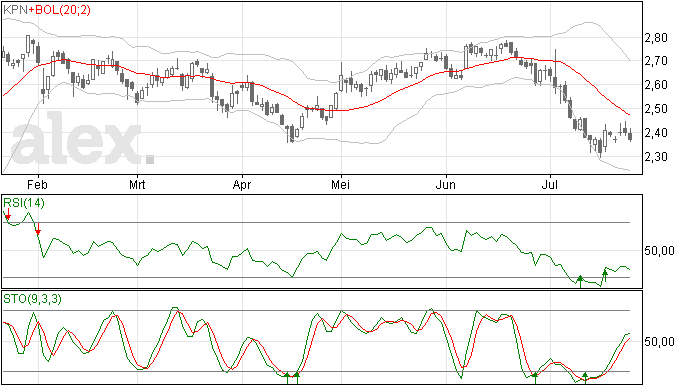Click the KPN ticker label

[15, 10]
